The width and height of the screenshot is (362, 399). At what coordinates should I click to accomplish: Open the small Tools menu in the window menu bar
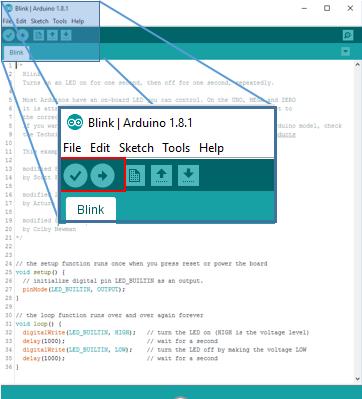pos(60,21)
